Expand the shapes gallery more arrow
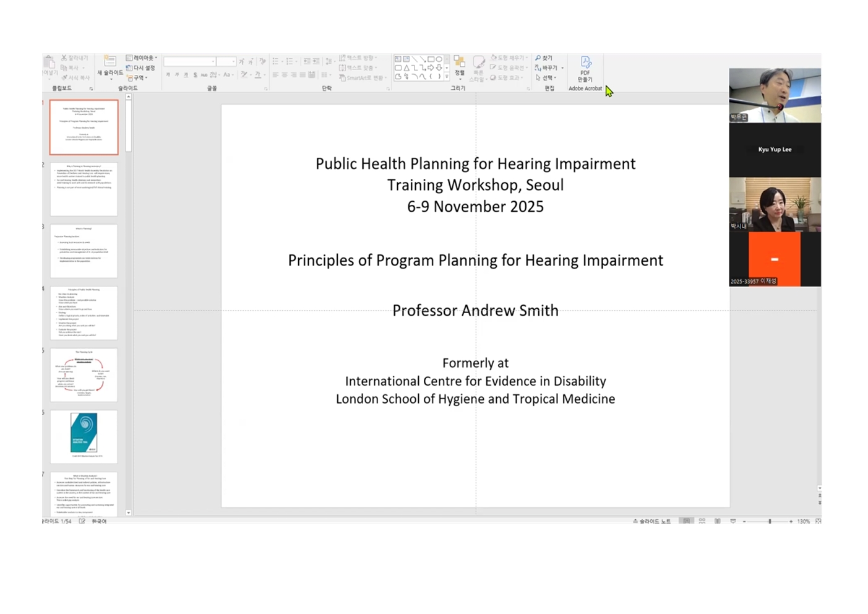The height and width of the screenshot is (614, 868). pos(447,77)
